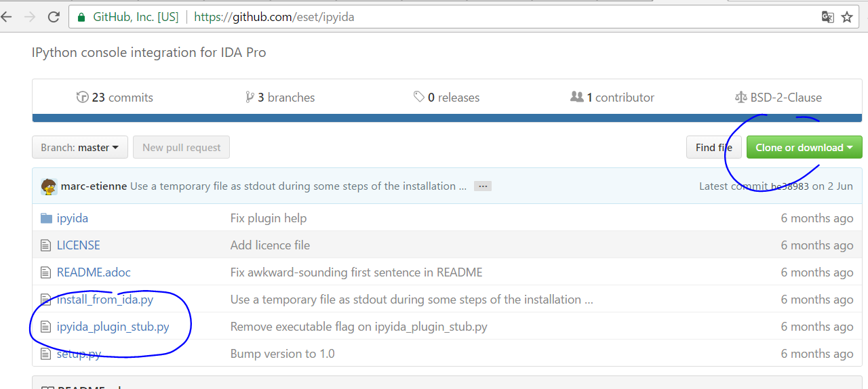Screen dimensions: 868x389
Task: Click the browser forward arrow
Action: click(30, 18)
